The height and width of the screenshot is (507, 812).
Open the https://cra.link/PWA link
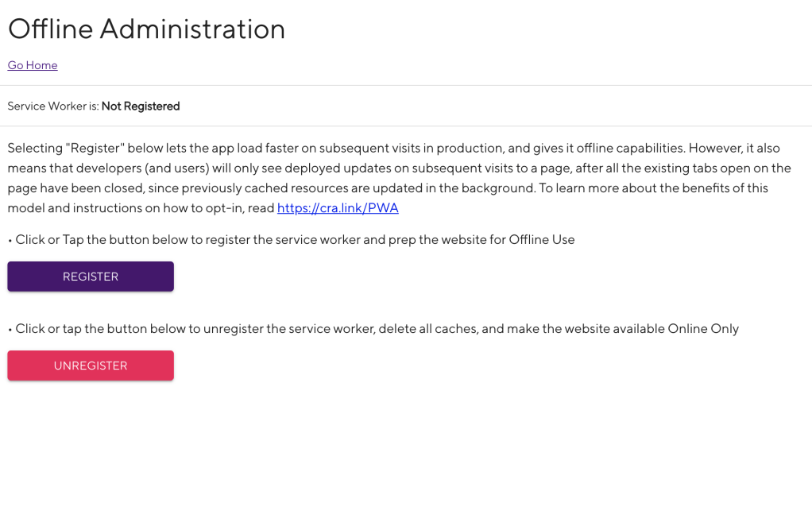point(338,208)
